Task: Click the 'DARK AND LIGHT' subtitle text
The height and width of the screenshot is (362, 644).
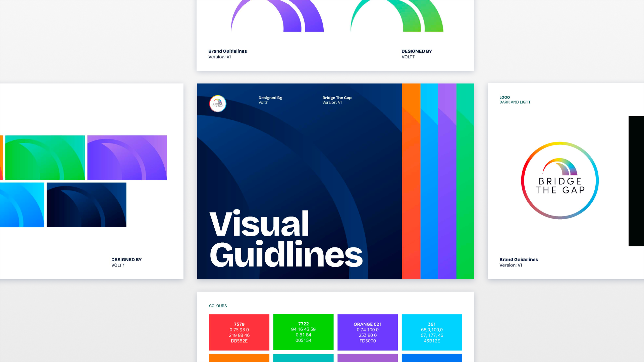Action: (x=515, y=102)
